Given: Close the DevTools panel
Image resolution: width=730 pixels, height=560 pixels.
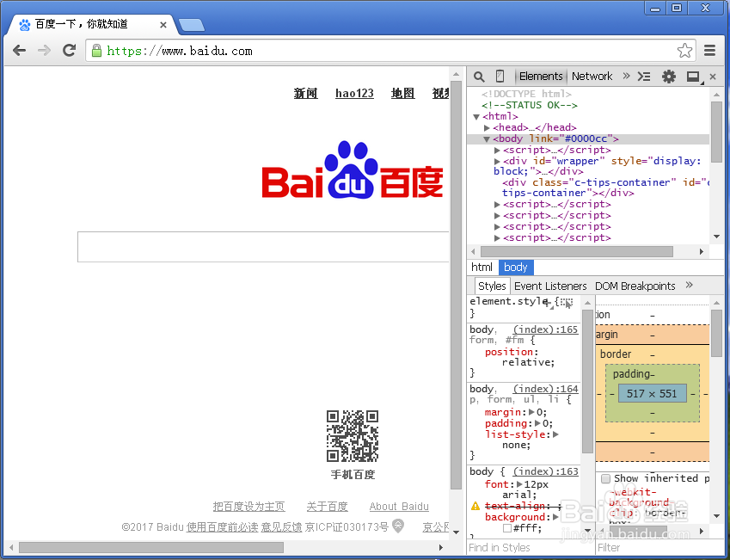Looking at the screenshot, I should pos(713,77).
